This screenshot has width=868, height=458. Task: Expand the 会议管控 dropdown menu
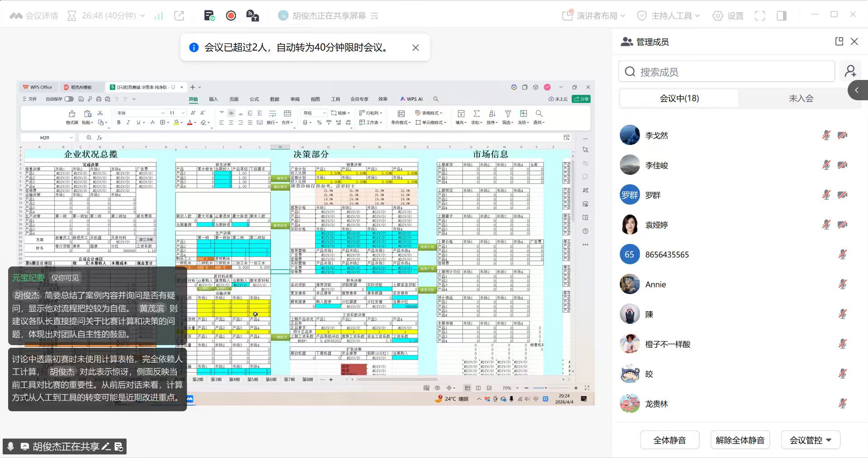810,440
